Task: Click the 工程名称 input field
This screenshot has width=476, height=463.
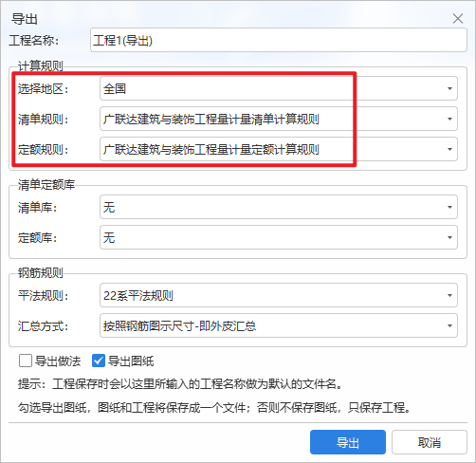Action: pos(279,40)
